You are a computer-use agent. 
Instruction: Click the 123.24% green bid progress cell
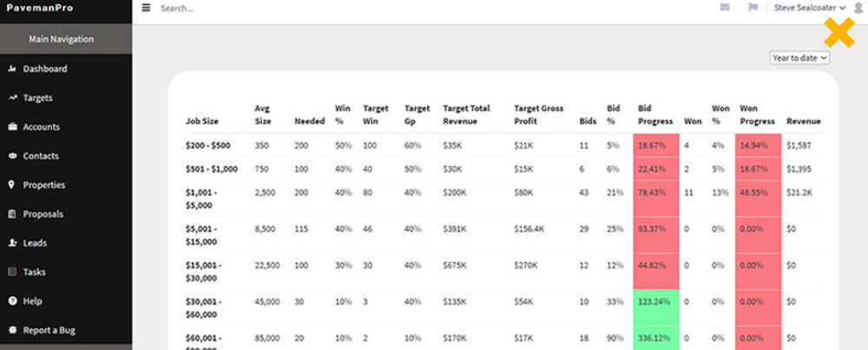point(657,301)
